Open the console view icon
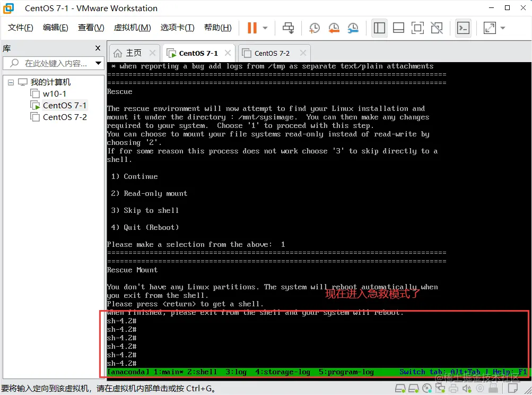This screenshot has width=532, height=395. (463, 28)
